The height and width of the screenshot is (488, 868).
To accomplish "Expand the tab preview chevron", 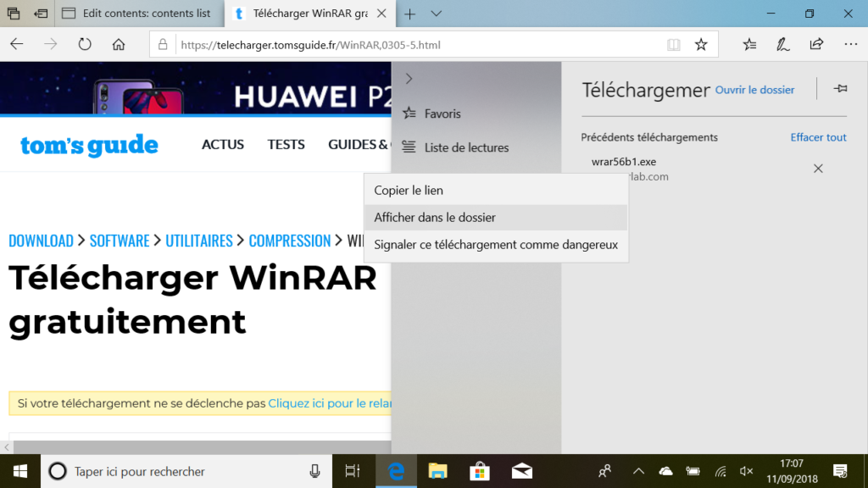I will 437,14.
